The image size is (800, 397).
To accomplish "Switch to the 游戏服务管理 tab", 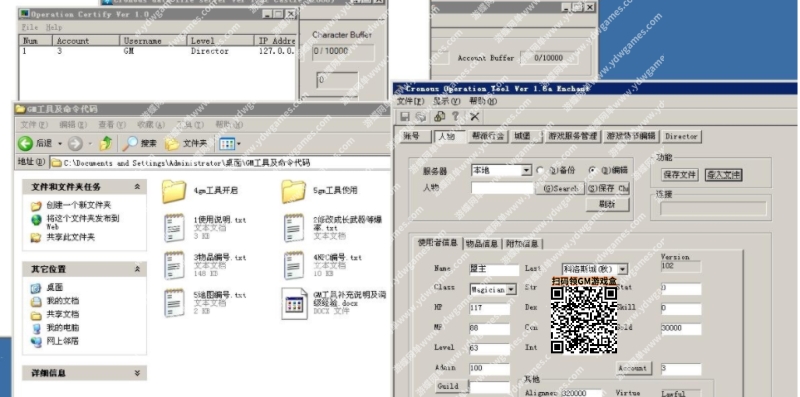I will (572, 136).
